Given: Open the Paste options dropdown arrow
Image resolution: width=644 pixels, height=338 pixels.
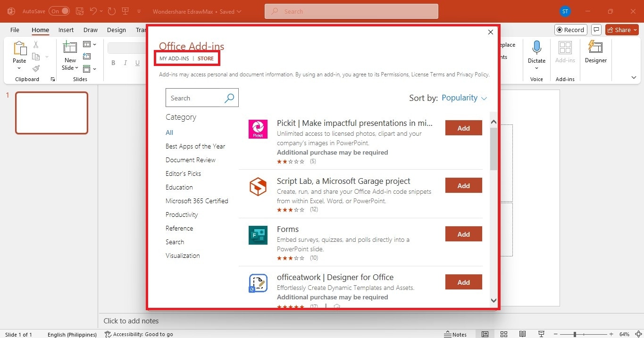Looking at the screenshot, I should tap(19, 68).
